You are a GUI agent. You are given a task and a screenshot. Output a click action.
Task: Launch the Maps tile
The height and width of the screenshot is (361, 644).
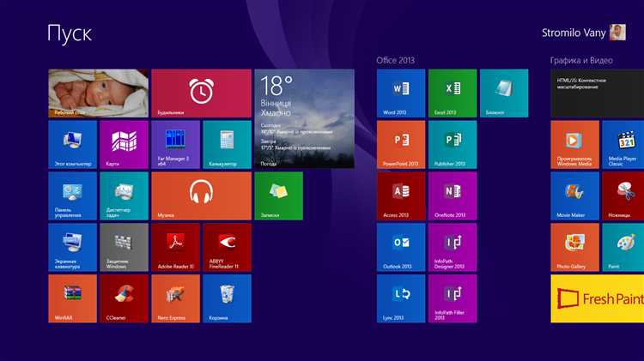tap(124, 144)
